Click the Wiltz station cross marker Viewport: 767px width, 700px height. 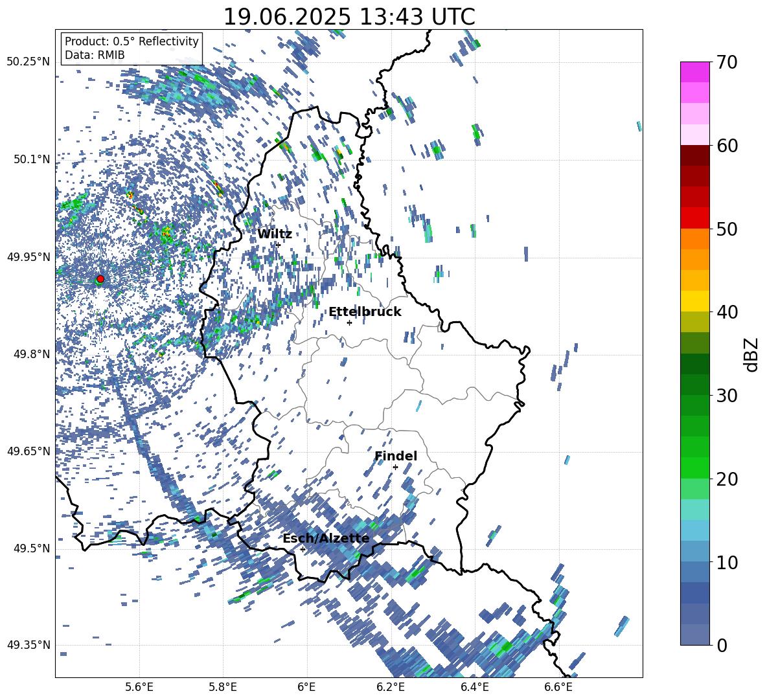tap(279, 245)
